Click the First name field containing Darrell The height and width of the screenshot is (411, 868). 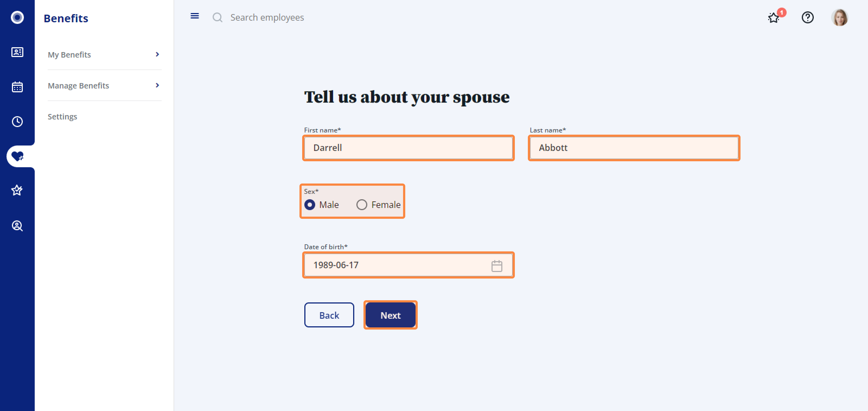[x=409, y=148]
